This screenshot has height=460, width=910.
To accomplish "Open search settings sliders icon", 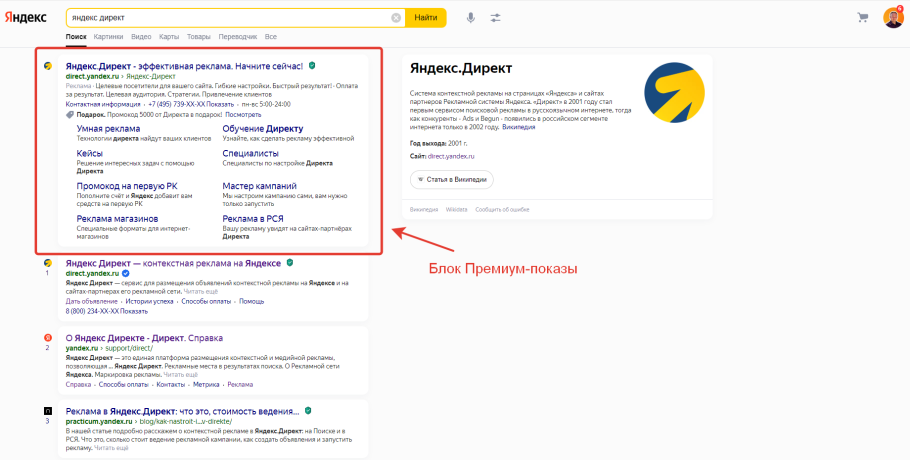I will point(496,17).
